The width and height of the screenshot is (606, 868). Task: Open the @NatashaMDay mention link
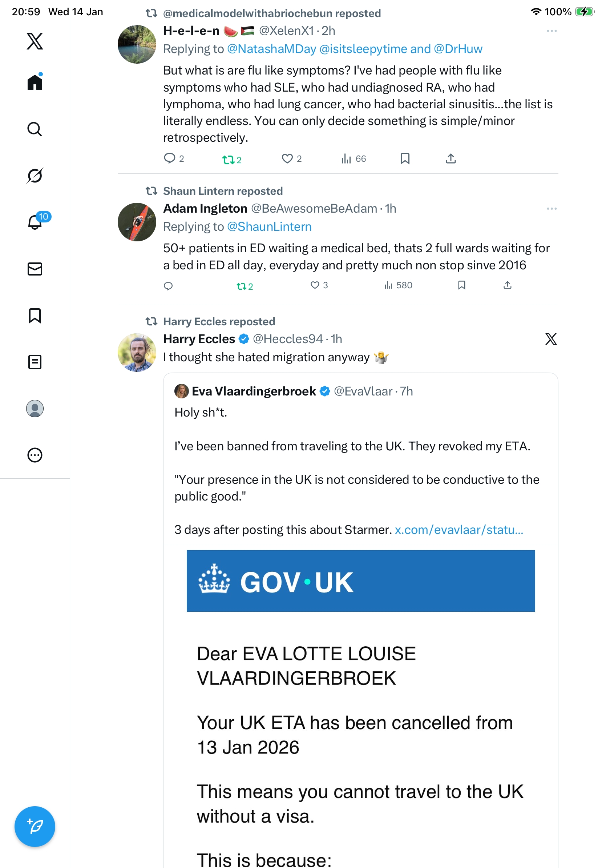[271, 49]
